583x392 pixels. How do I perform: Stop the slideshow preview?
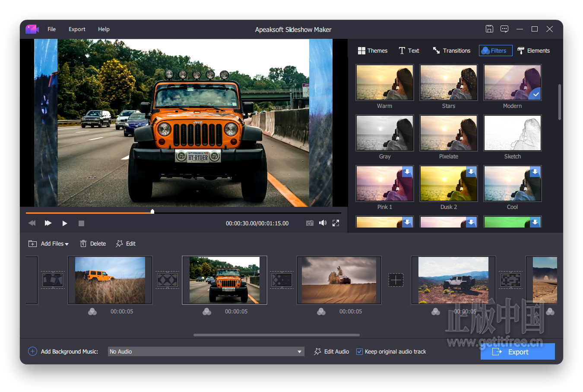(x=81, y=223)
